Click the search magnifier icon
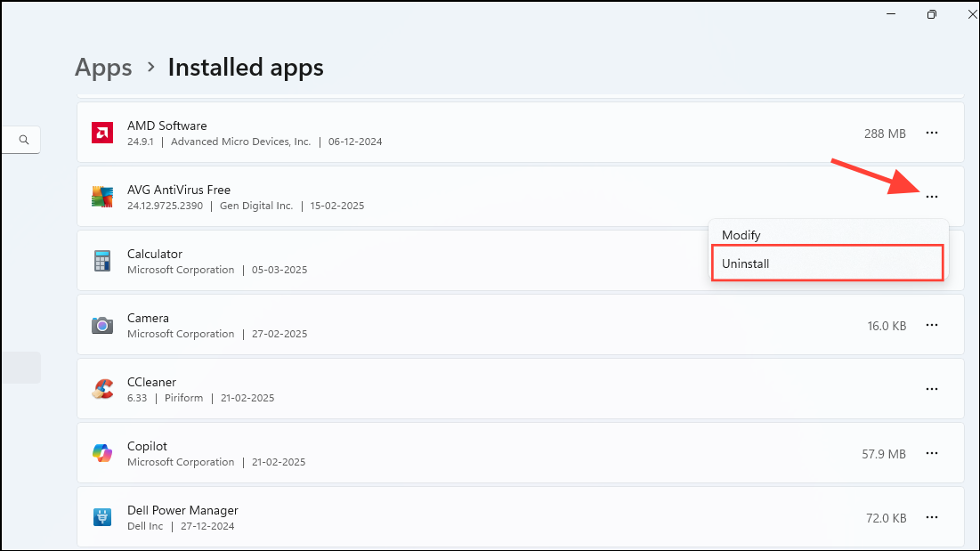 [x=24, y=140]
